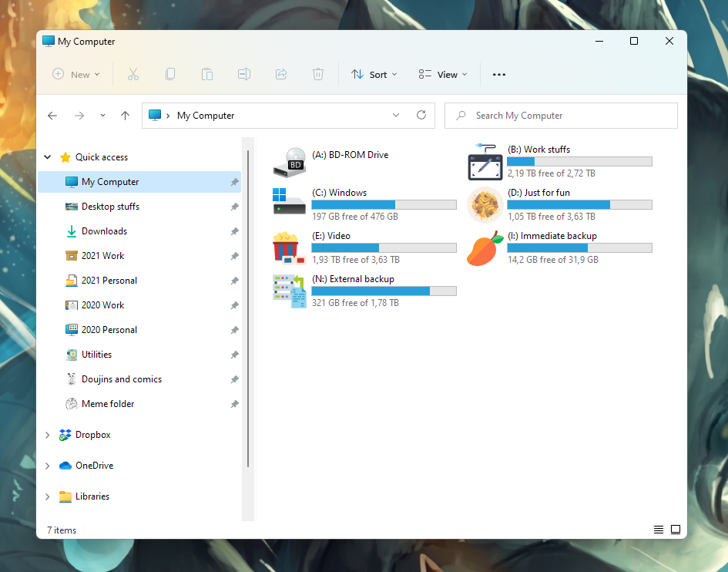Maximize the My Computer window

[634, 42]
